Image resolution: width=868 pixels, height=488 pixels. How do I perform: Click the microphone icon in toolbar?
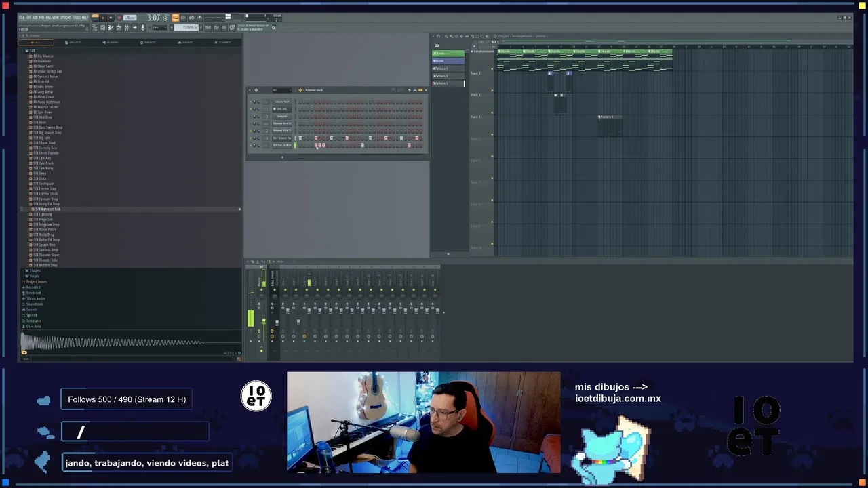click(x=142, y=27)
